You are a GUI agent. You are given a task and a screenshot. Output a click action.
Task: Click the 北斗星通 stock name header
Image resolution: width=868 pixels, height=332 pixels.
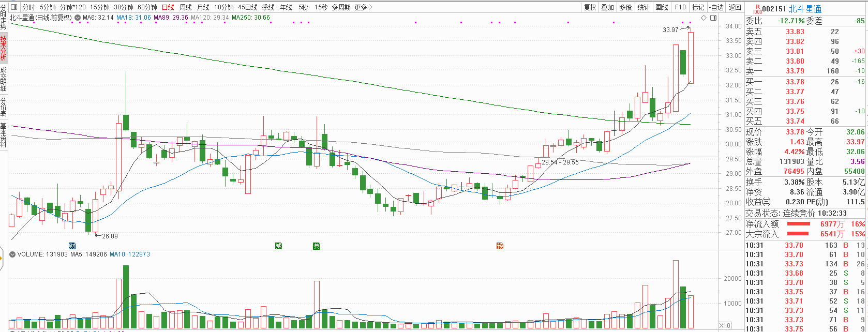(x=806, y=9)
